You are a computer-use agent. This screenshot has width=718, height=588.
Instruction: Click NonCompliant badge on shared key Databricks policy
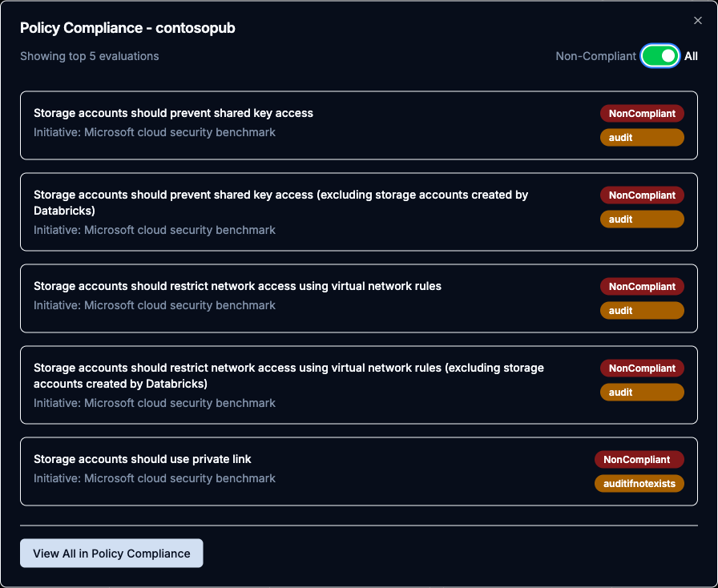642,195
